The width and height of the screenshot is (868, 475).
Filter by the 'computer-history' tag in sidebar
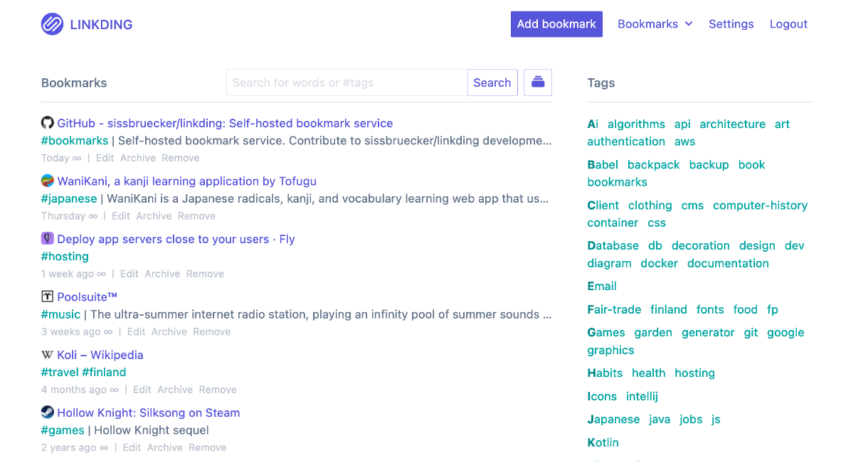click(761, 205)
